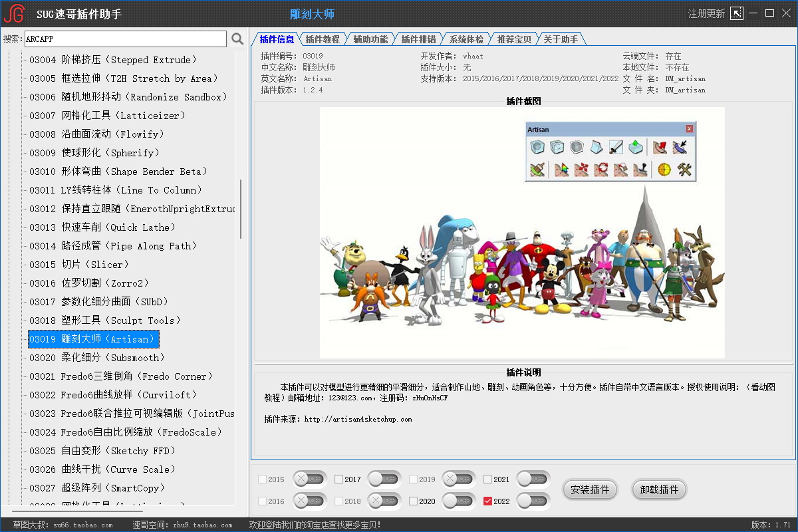Click the JG logo in title bar
The image size is (798, 532).
(14, 13)
